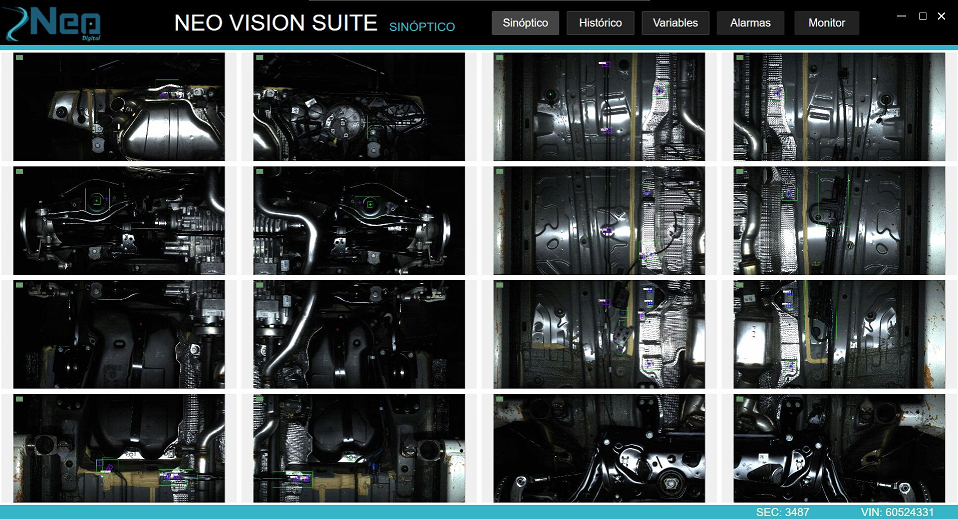Switch to the Sinóptico view
The width and height of the screenshot is (958, 519).
pyautogui.click(x=525, y=23)
